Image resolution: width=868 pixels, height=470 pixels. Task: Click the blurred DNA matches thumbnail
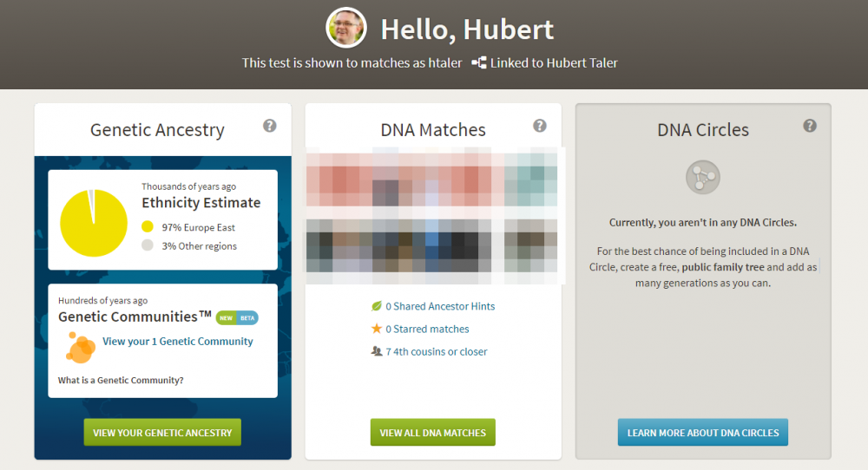[x=435, y=216]
